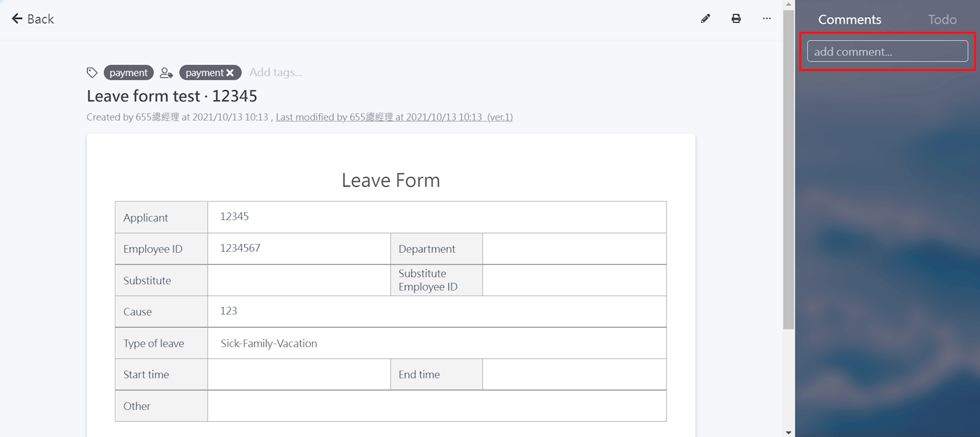Click the tag label icon
The width and height of the screenshot is (980, 437).
coord(92,73)
